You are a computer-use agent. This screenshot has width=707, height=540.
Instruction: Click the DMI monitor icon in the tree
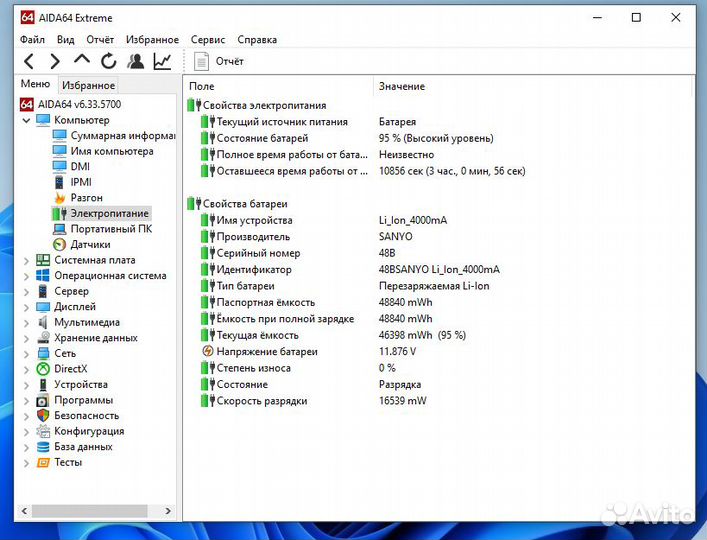[60, 166]
